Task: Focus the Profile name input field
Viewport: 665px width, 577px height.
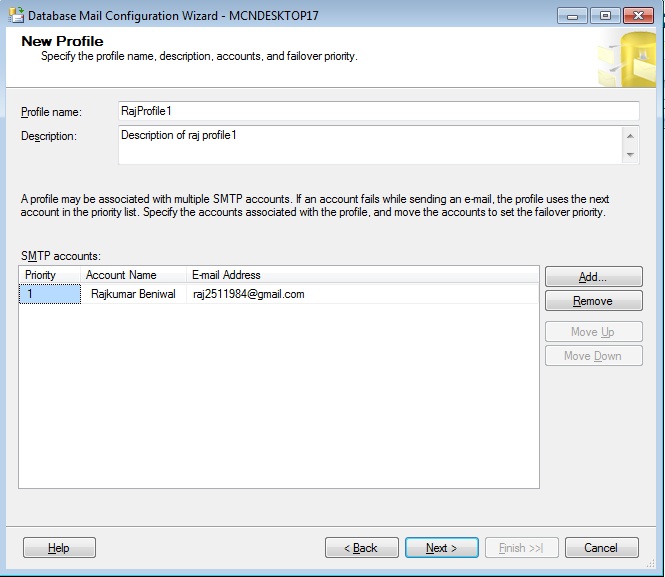Action: [x=378, y=111]
